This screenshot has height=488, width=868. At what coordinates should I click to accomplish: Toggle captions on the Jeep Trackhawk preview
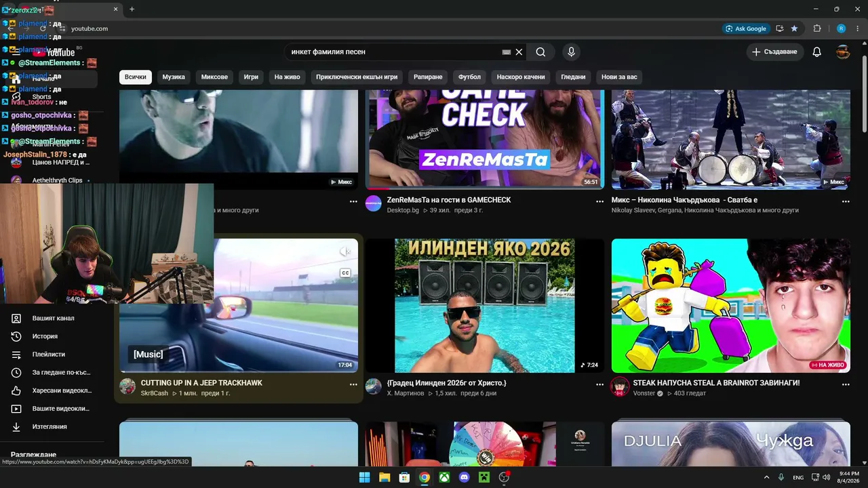[x=345, y=273]
